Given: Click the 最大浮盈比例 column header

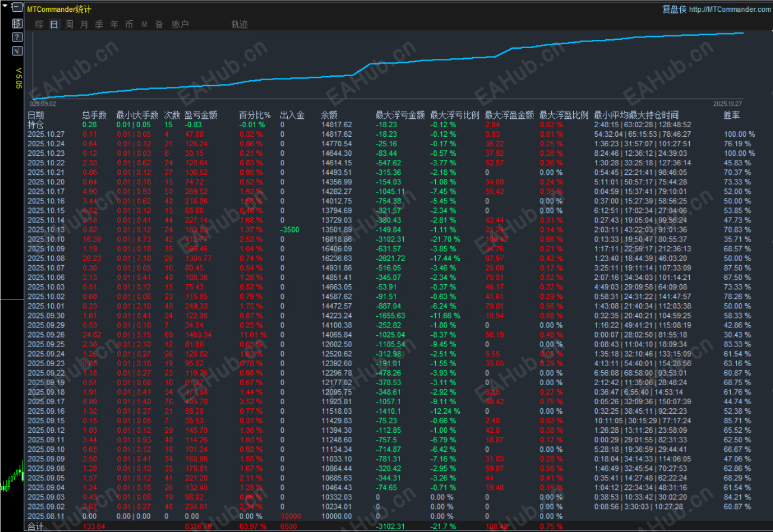Looking at the screenshot, I should pyautogui.click(x=564, y=115).
